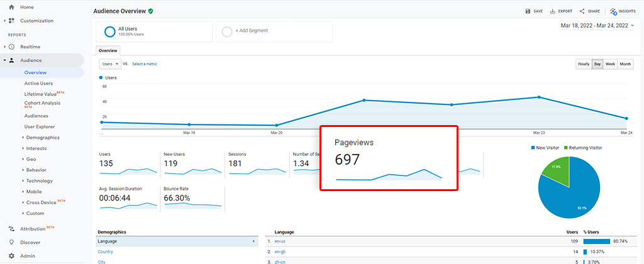This screenshot has height=264, width=644.
Task: Open the Users metric dropdown
Action: pos(110,64)
